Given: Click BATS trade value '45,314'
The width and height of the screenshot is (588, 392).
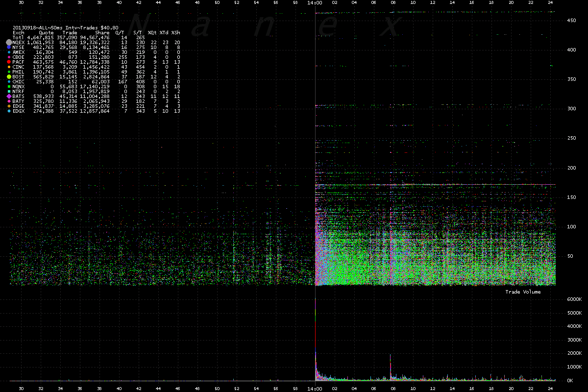Looking at the screenshot, I should pyautogui.click(x=67, y=96).
